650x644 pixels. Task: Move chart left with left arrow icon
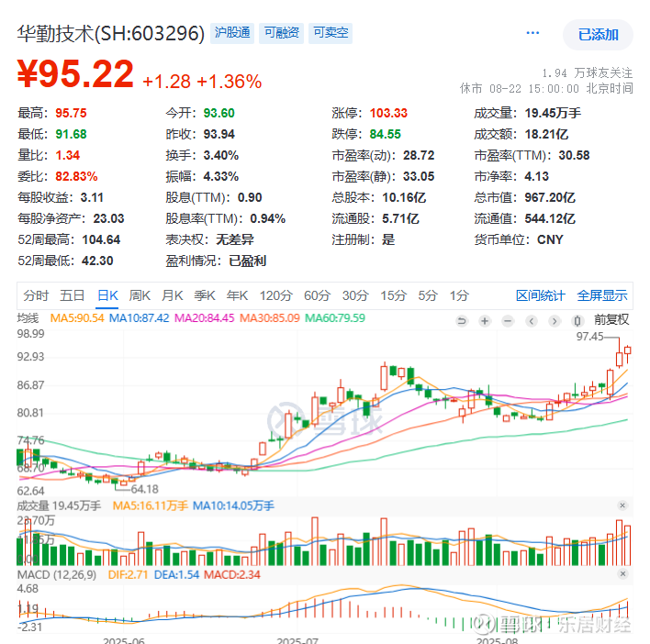pyautogui.click(x=532, y=320)
